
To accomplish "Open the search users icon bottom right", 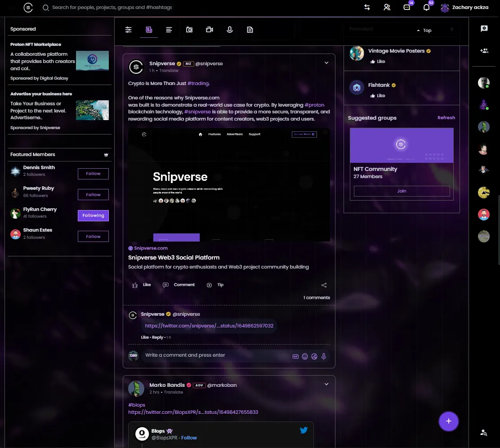I will point(483,433).
